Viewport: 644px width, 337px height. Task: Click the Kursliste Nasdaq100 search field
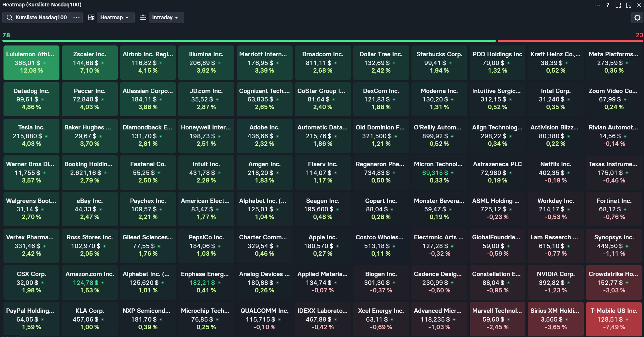click(x=37, y=17)
